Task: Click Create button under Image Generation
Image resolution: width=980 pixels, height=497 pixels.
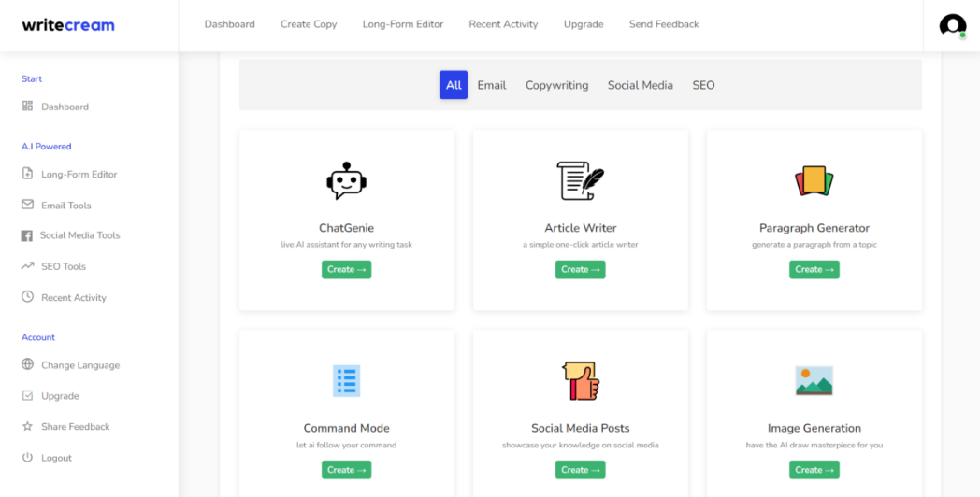Action: 814,470
